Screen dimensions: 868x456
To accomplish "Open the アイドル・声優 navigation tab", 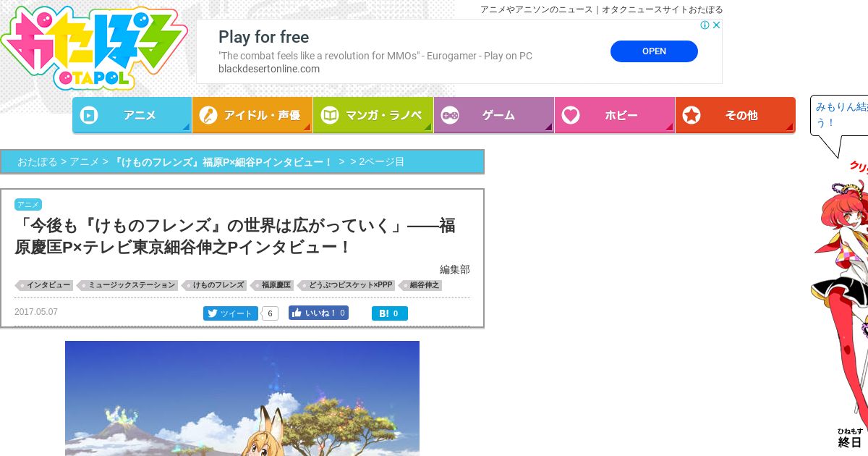I will 252,115.
